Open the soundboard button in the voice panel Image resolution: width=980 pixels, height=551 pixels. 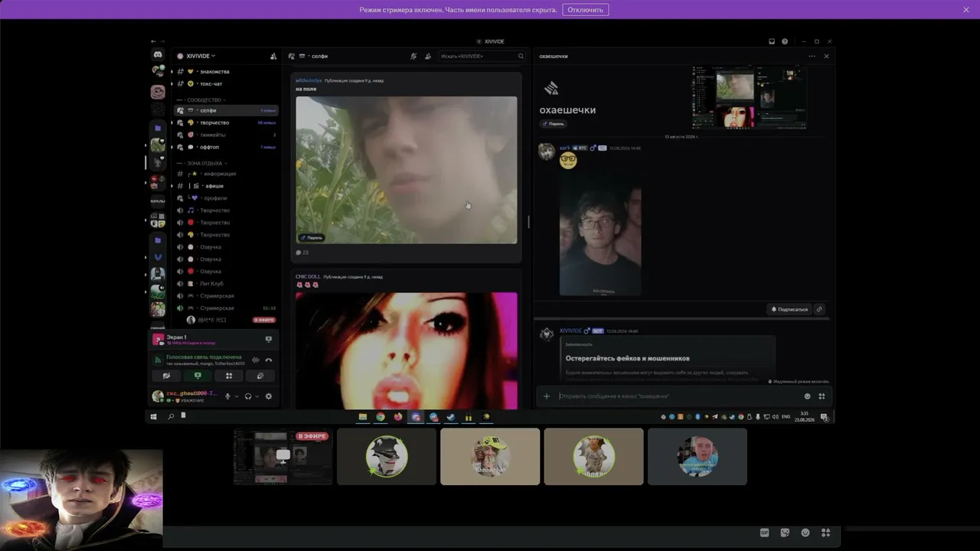(260, 376)
